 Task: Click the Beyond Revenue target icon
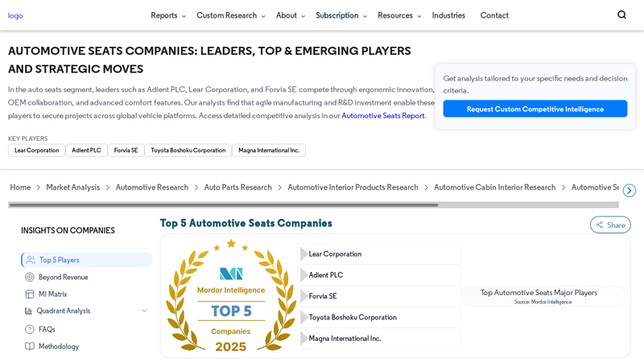(x=30, y=277)
